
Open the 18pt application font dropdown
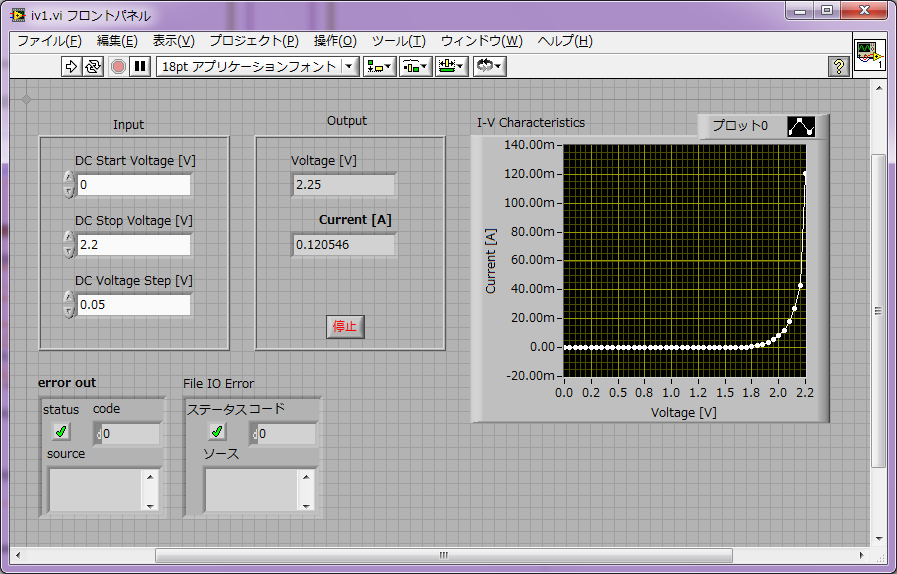click(x=257, y=66)
